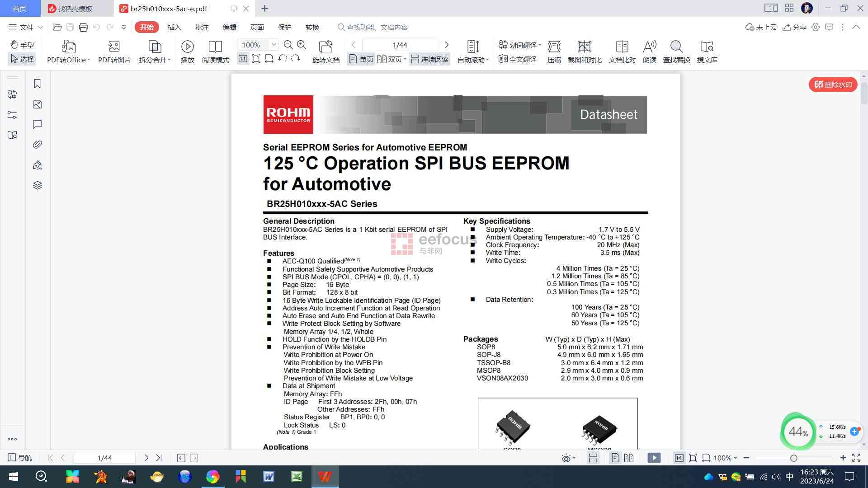Toggle 连续阅读 continuous reading

[429, 59]
